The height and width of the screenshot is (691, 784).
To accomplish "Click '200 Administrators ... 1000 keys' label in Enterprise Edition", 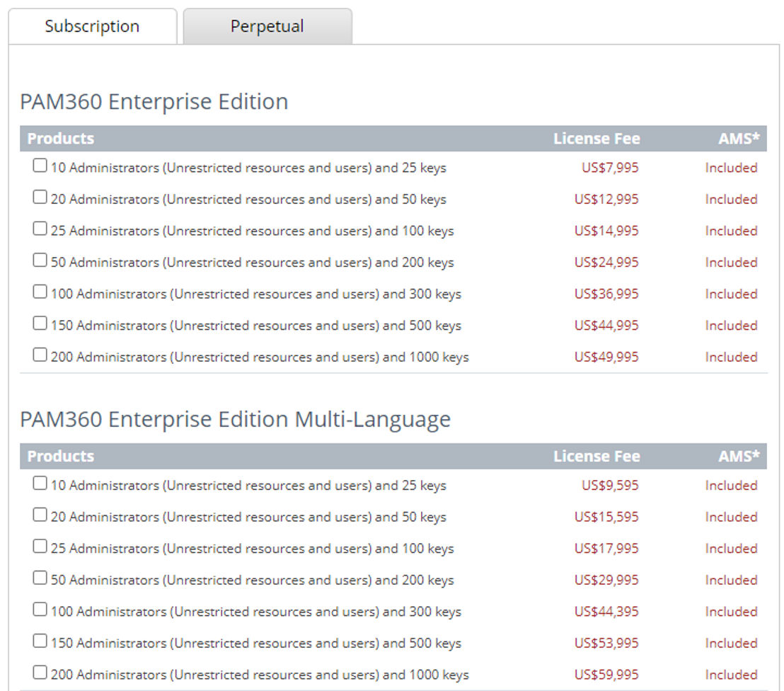I will (260, 358).
